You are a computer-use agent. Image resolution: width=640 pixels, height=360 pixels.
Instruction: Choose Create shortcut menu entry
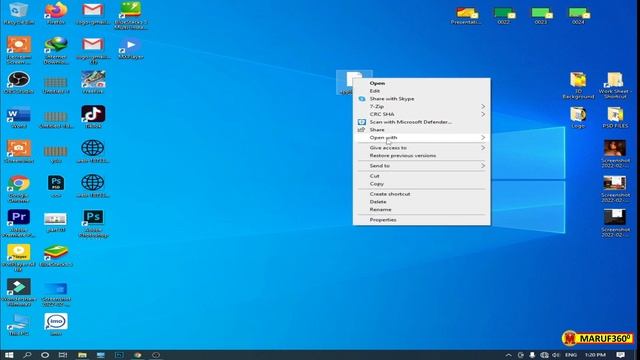tap(422, 194)
